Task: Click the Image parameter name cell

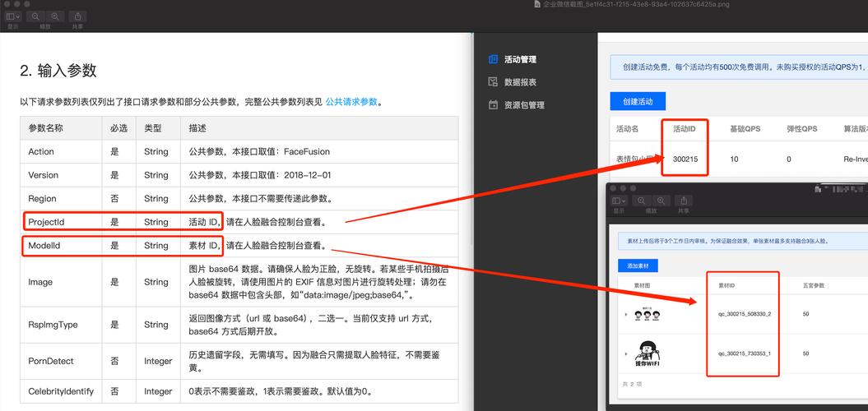Action: (61, 282)
